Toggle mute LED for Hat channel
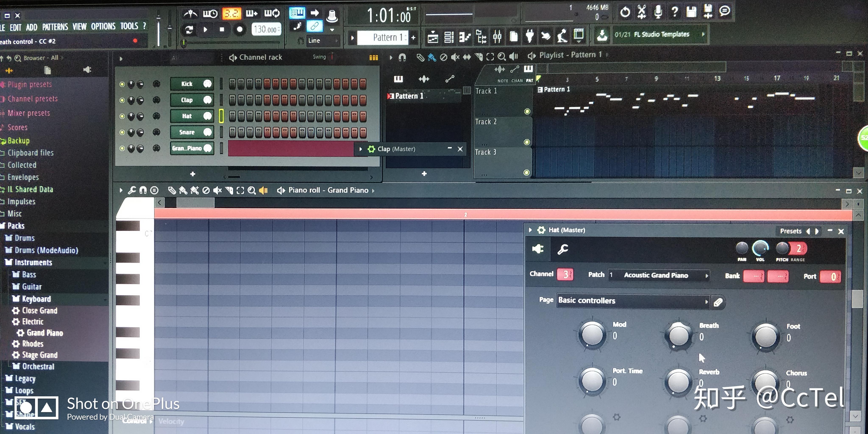The image size is (868, 434). (x=122, y=116)
